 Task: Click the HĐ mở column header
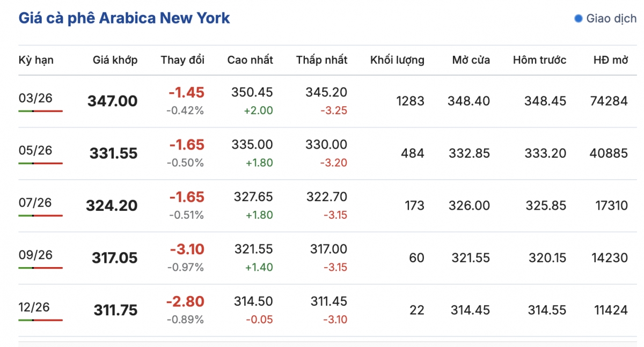(x=610, y=60)
